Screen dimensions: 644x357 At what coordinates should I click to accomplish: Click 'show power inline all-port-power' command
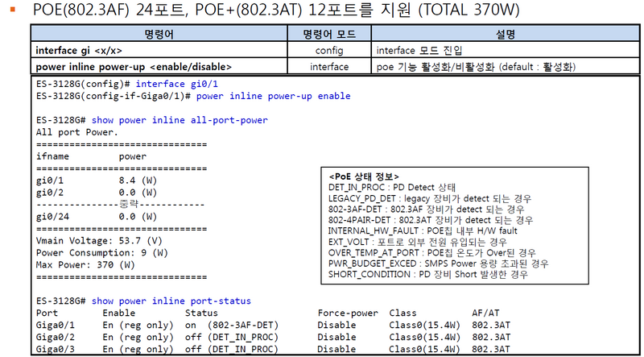click(x=180, y=120)
